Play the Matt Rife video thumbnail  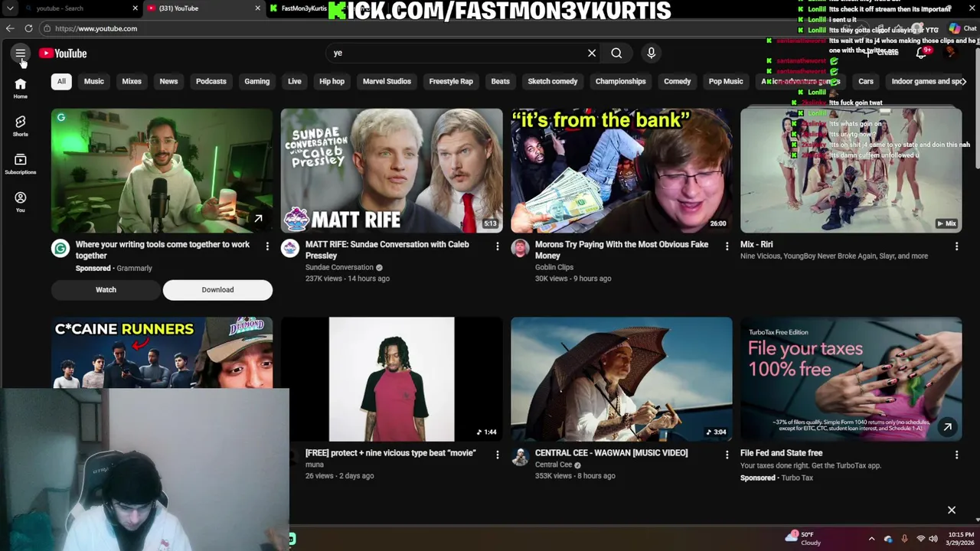(391, 170)
